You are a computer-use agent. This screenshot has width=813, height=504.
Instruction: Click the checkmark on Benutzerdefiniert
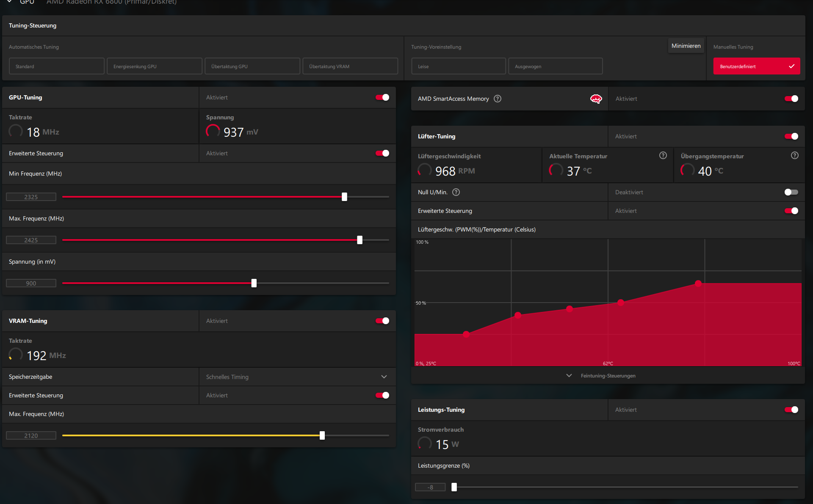click(x=791, y=66)
